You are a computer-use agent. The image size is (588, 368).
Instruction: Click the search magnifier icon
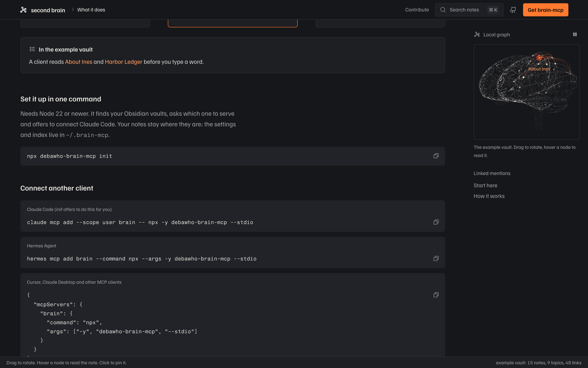click(443, 10)
